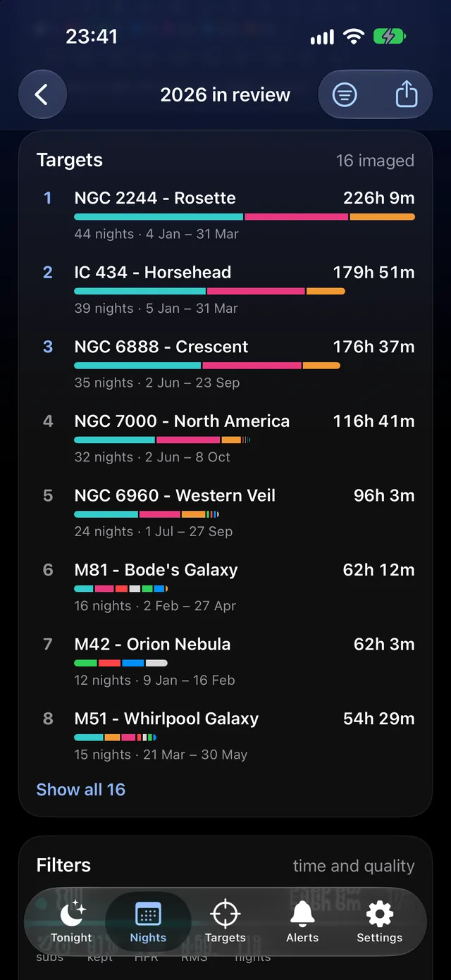Open the Settings gear tab
451x980 pixels.
coord(379,923)
